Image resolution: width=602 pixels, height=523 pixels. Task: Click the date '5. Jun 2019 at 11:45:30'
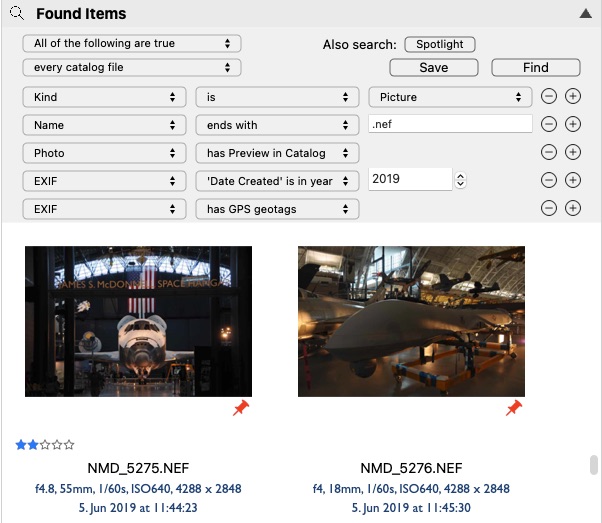tap(411, 508)
